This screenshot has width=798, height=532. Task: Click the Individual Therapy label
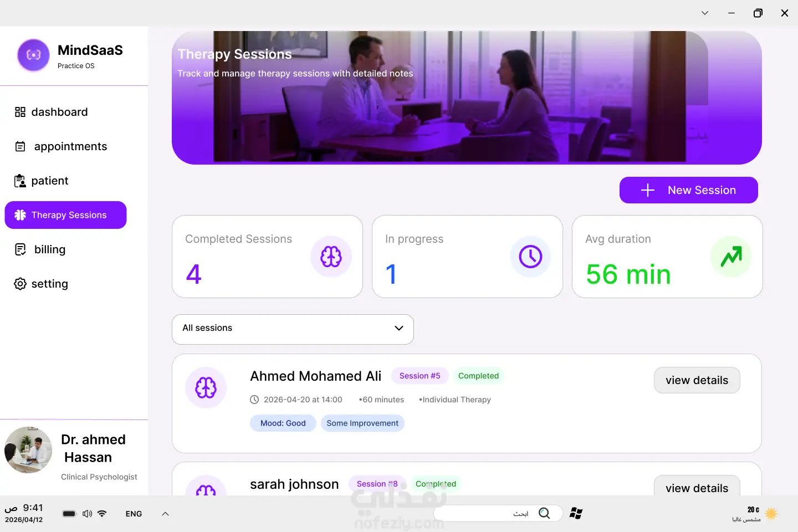455,400
